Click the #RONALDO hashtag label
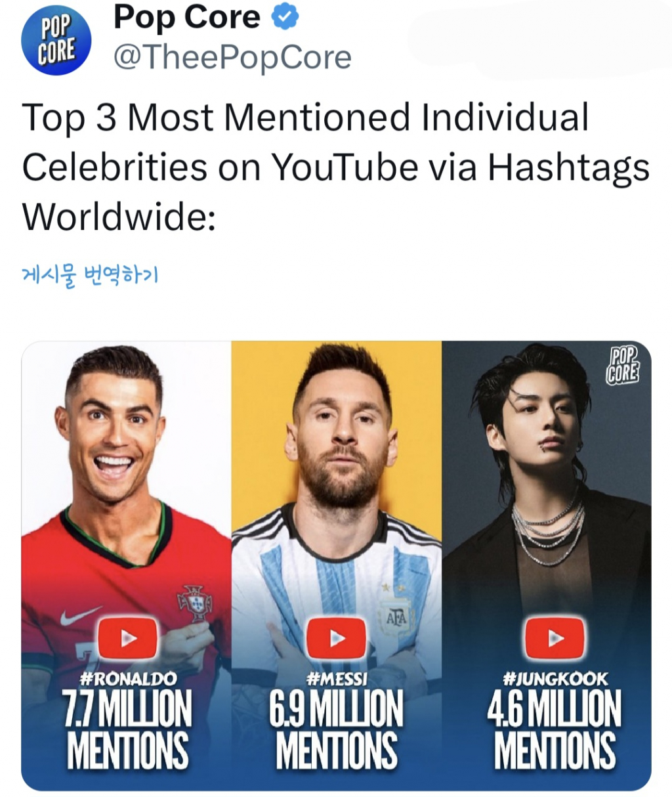 (127, 678)
